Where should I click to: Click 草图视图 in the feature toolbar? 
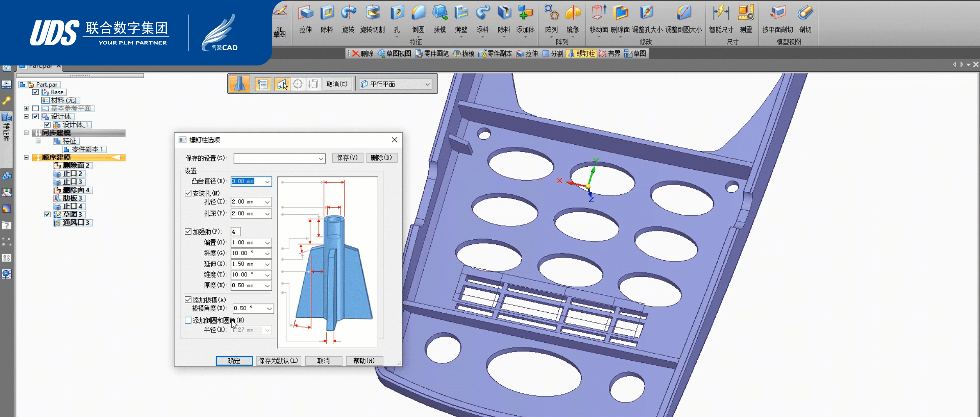395,53
